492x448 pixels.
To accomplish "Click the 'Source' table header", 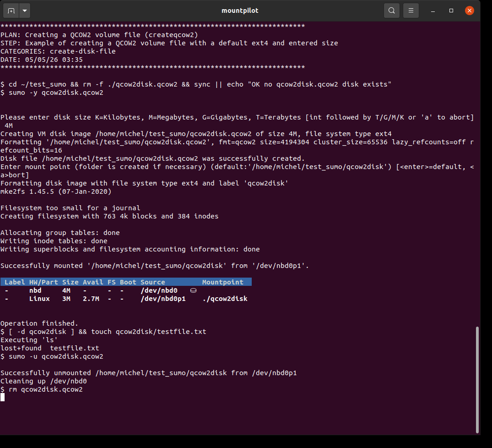I will point(153,282).
